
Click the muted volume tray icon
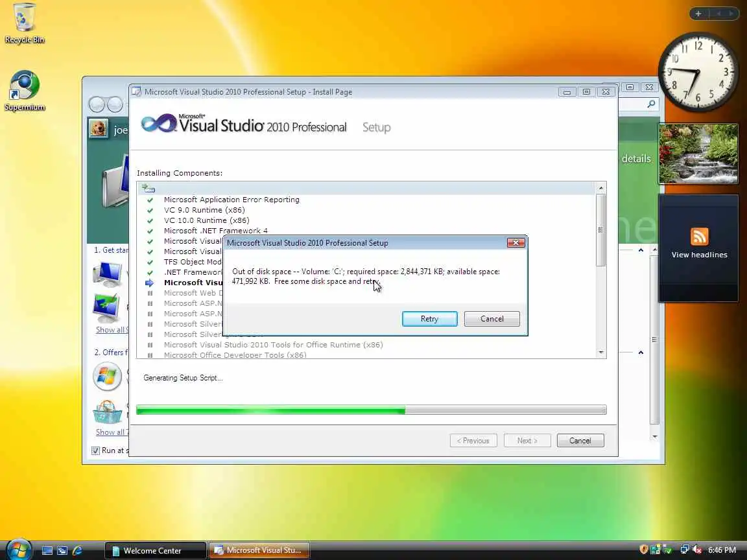697,550
